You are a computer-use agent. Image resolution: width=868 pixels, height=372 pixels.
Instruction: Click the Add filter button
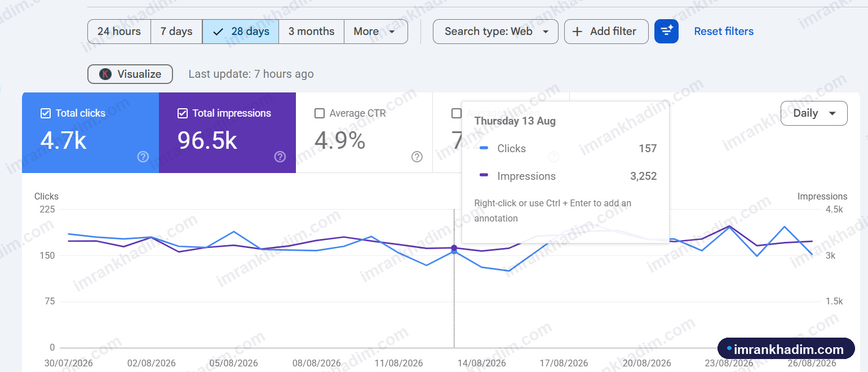pyautogui.click(x=606, y=32)
